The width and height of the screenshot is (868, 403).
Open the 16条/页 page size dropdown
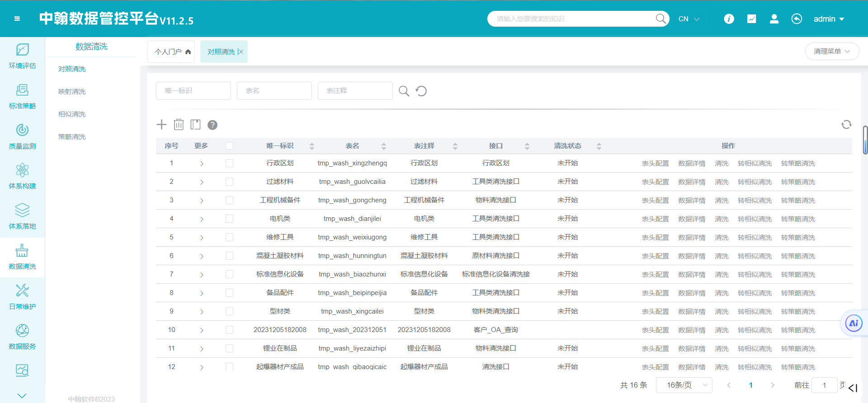[684, 385]
